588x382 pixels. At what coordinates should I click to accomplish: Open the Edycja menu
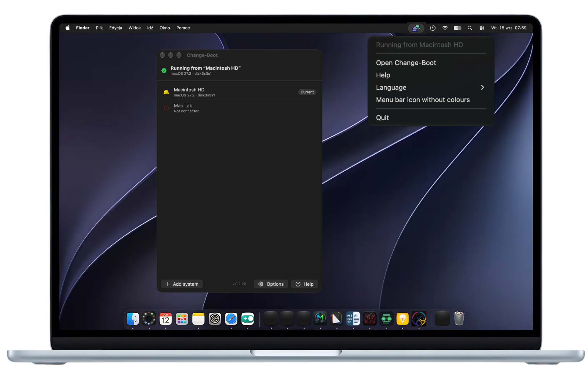tap(116, 28)
